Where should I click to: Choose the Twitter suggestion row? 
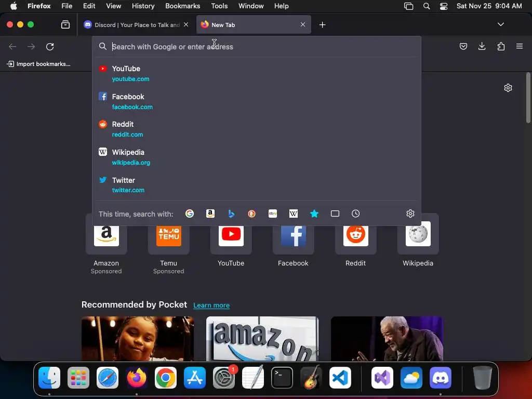[257, 185]
